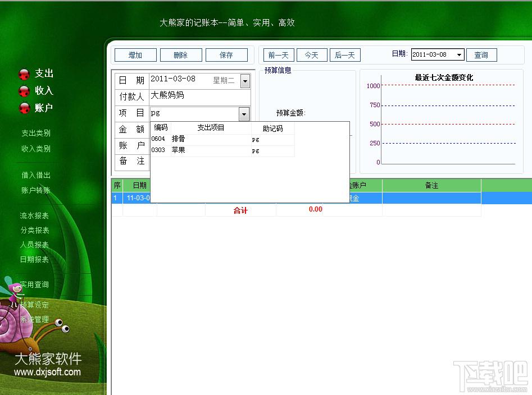The image size is (532, 395).
Task: Open 日期报表 report
Action: point(34,259)
